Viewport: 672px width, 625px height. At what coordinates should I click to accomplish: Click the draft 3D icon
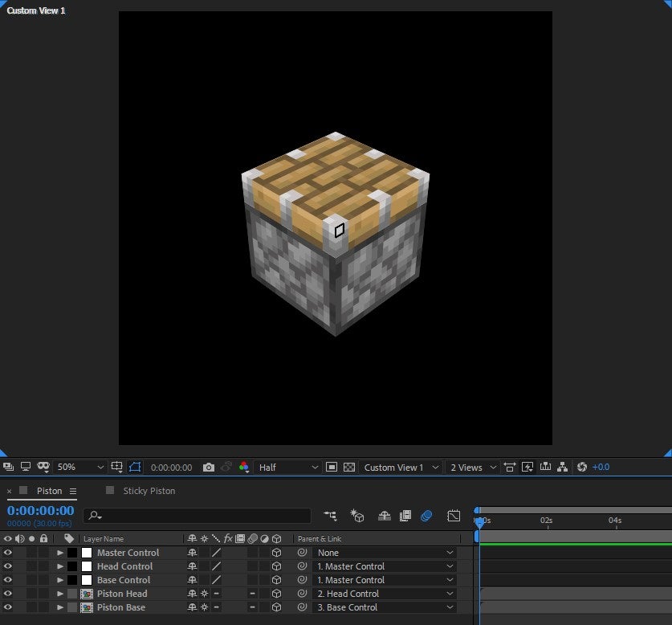click(357, 516)
